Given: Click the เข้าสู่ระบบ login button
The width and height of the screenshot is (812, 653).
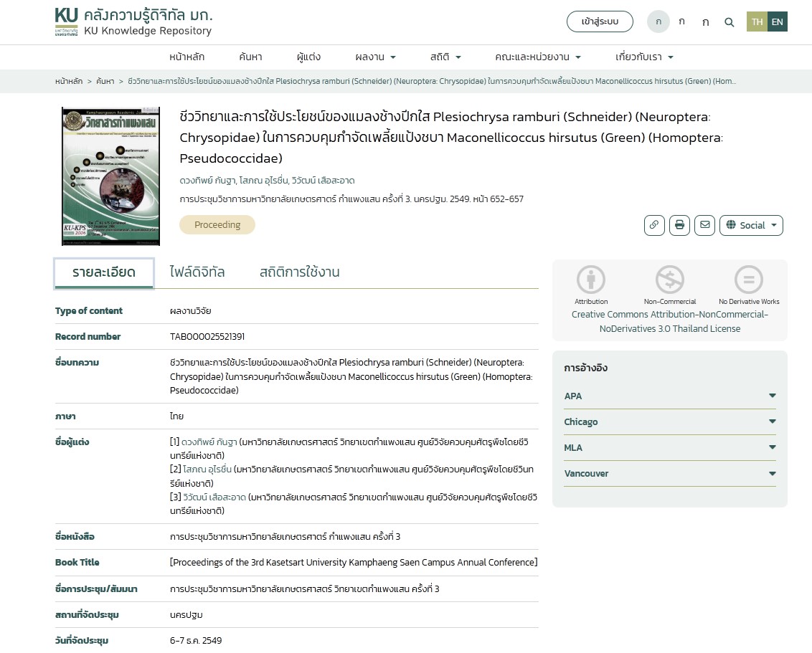Looking at the screenshot, I should click(600, 22).
